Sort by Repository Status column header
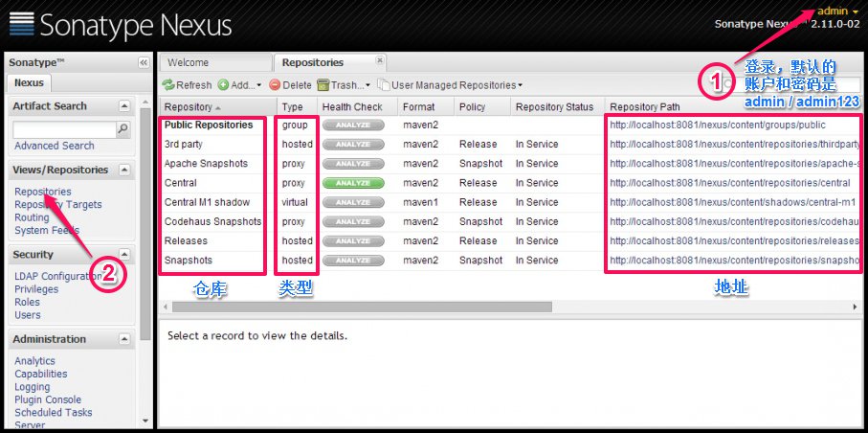This screenshot has height=433, width=868. [x=557, y=107]
